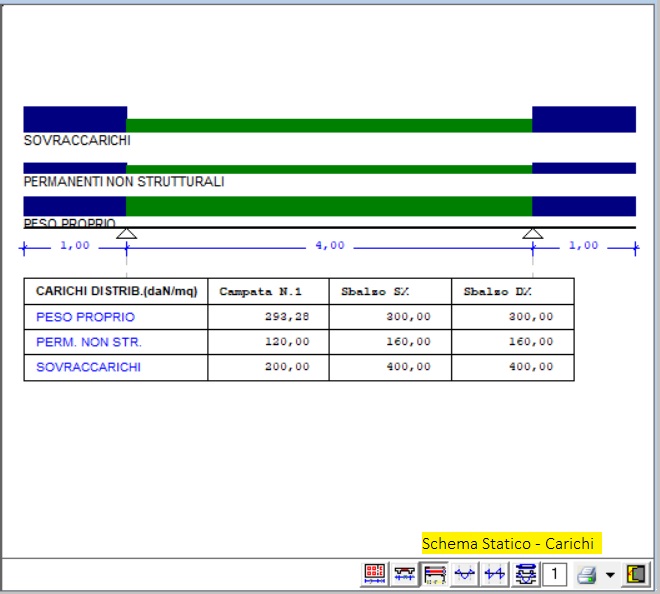Click the Sbalzo SX column header
The width and height of the screenshot is (660, 594).
pos(375,291)
